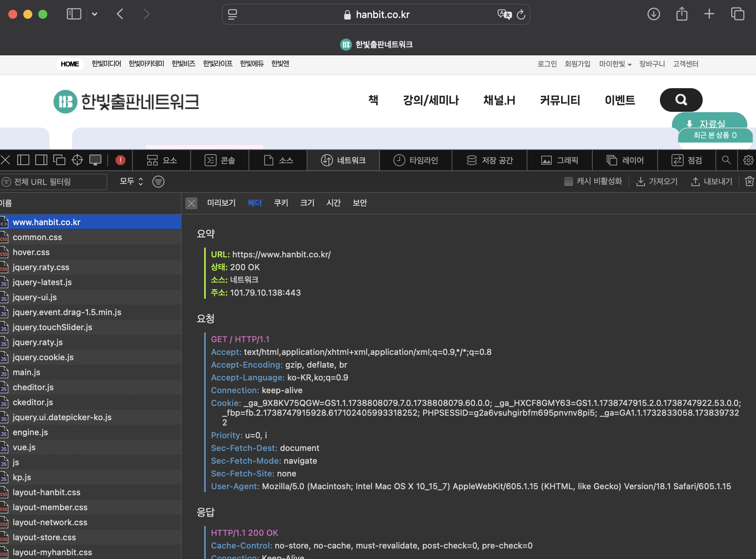Click the 한빛출판네트워크 logo
The height and width of the screenshot is (559, 756).
[126, 101]
